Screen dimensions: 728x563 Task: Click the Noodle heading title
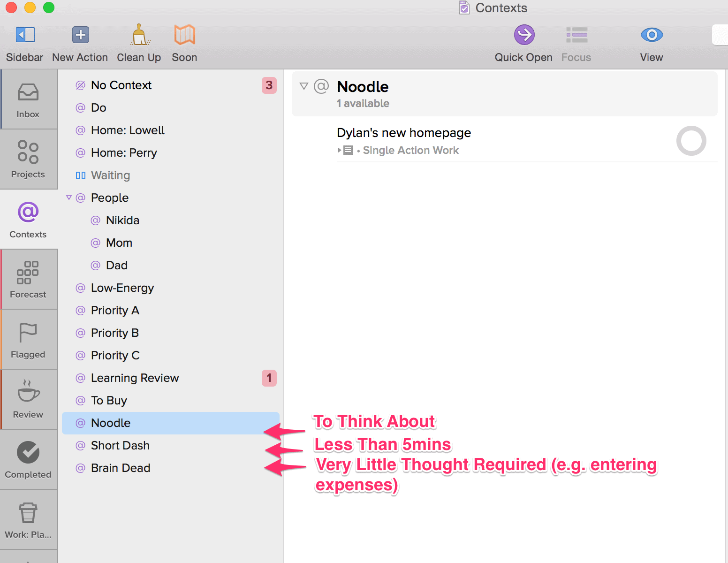[363, 87]
